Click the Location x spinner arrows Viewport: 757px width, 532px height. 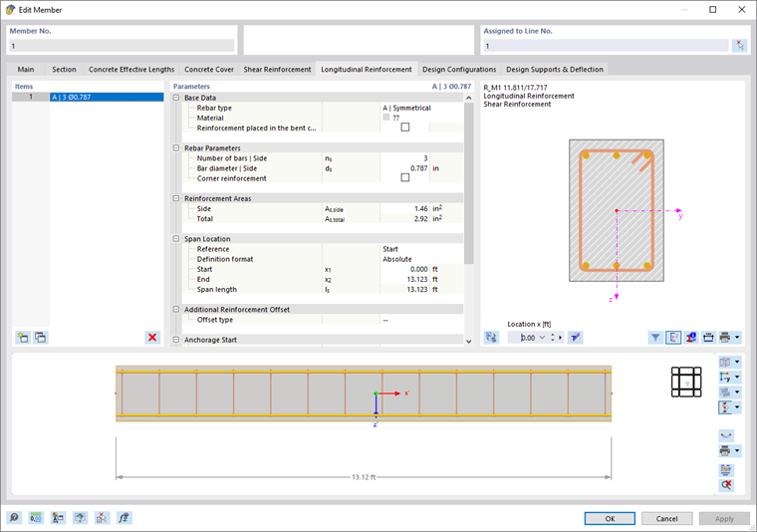click(553, 338)
